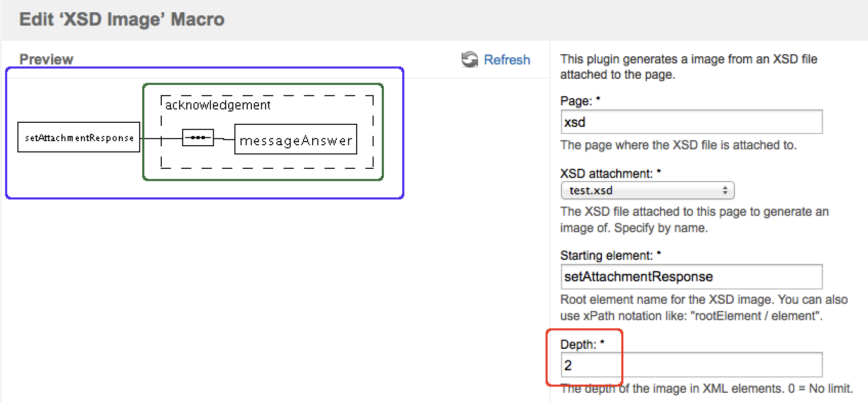Focus the Starting element text field

[691, 277]
